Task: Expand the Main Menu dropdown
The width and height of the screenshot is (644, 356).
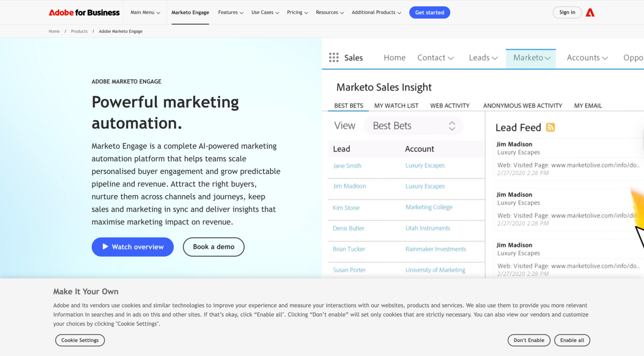Action: point(145,12)
